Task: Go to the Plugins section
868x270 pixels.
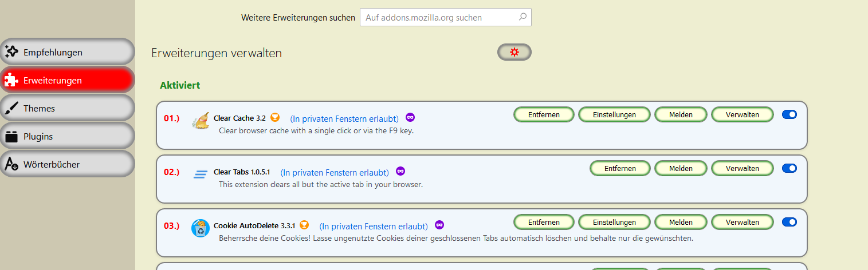Action: pyautogui.click(x=67, y=136)
